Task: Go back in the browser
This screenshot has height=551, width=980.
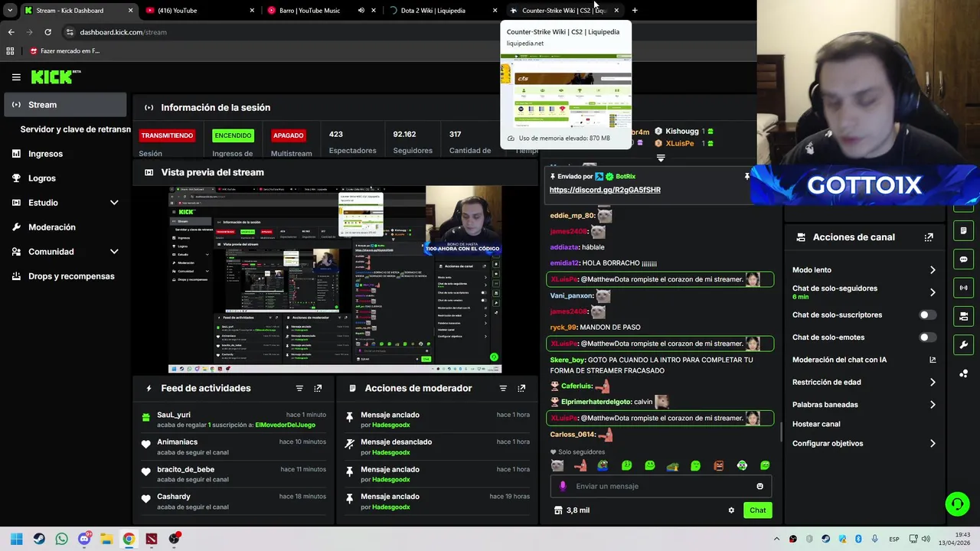Action: pos(11,32)
